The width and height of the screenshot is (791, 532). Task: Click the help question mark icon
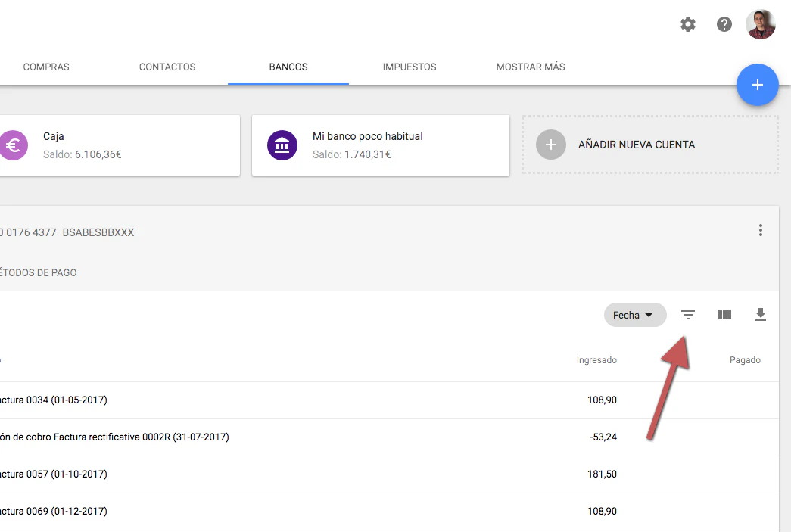(724, 24)
